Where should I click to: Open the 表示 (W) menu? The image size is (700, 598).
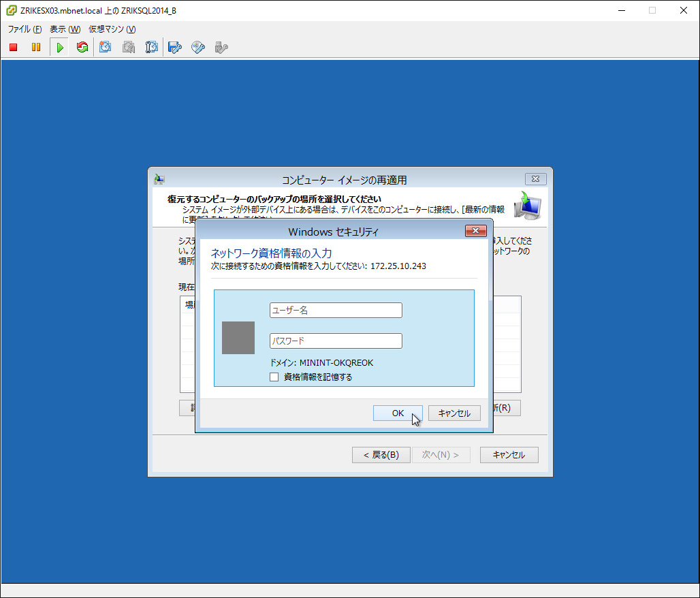pos(65,29)
